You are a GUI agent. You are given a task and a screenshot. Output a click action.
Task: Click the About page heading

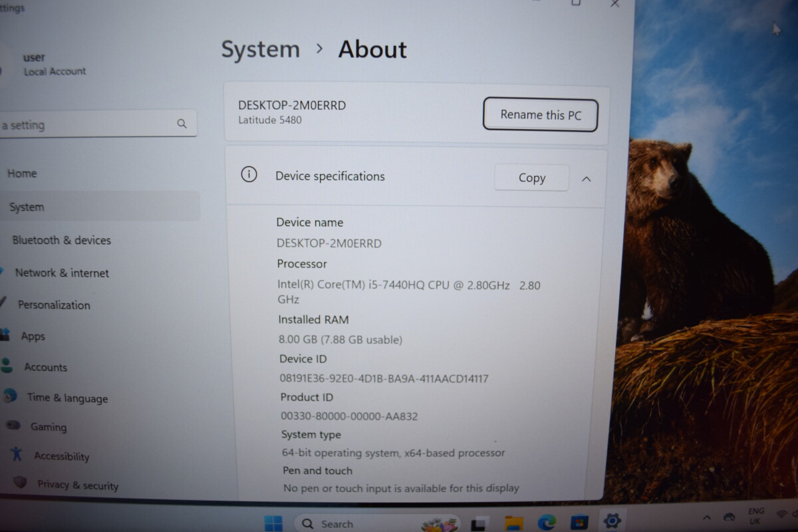(372, 50)
